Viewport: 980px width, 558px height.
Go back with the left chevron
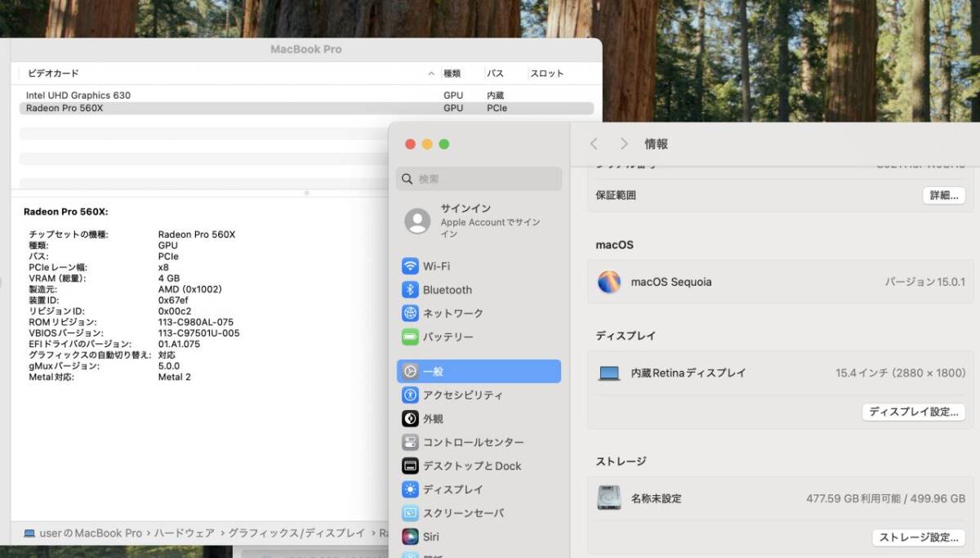click(594, 144)
